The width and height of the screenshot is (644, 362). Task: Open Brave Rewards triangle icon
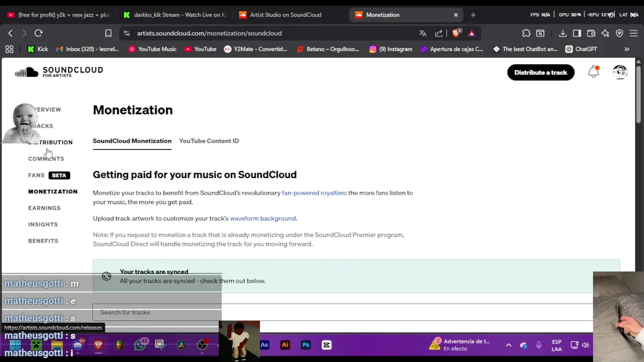pos(471,33)
